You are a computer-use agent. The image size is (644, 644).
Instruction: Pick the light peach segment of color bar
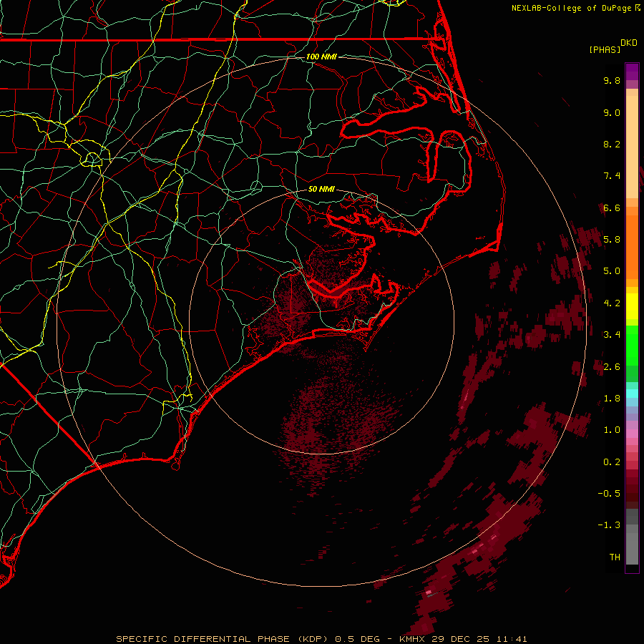pyautogui.click(x=632, y=147)
